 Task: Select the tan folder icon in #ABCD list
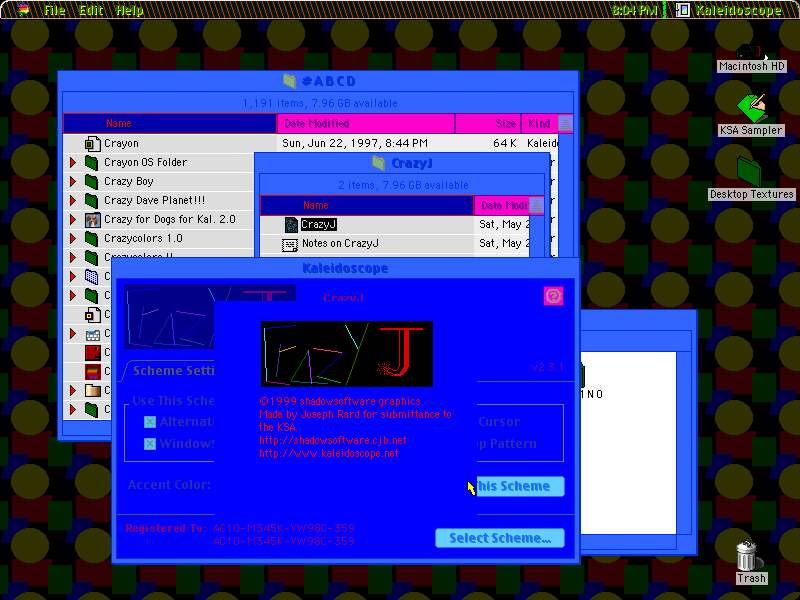(92, 391)
